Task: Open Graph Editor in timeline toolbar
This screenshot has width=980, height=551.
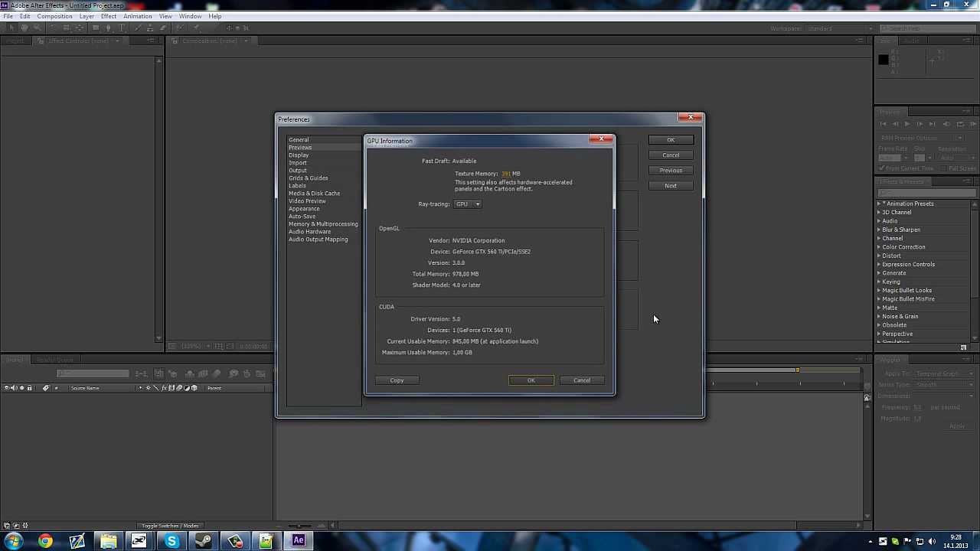Action: (260, 373)
